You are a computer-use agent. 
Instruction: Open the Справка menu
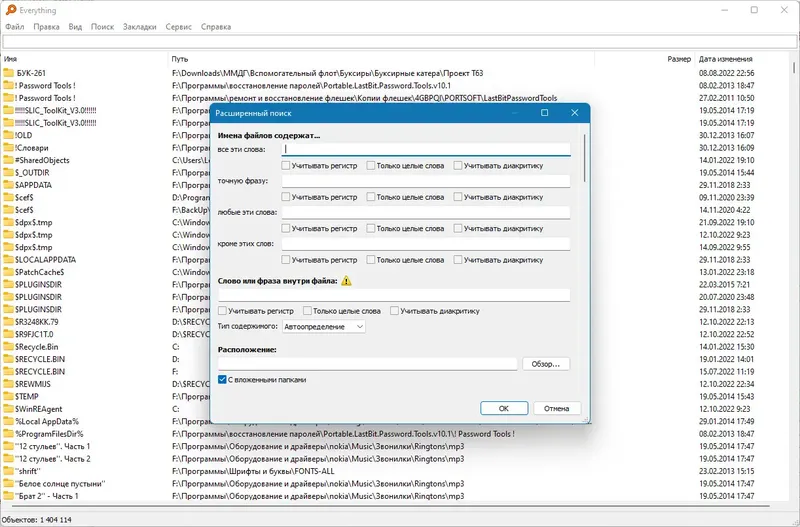click(x=216, y=27)
